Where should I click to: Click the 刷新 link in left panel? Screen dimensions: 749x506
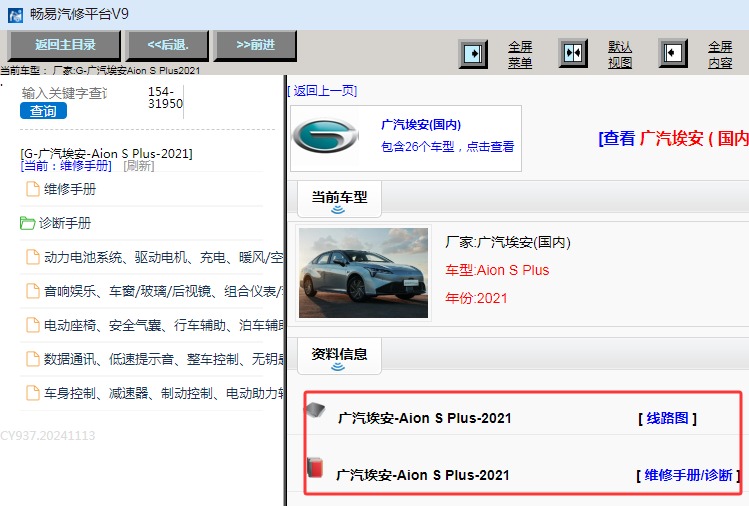coord(139,166)
